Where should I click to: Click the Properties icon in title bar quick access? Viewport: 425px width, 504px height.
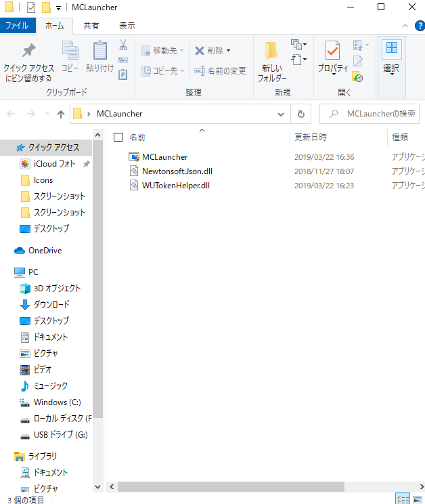point(31,7)
